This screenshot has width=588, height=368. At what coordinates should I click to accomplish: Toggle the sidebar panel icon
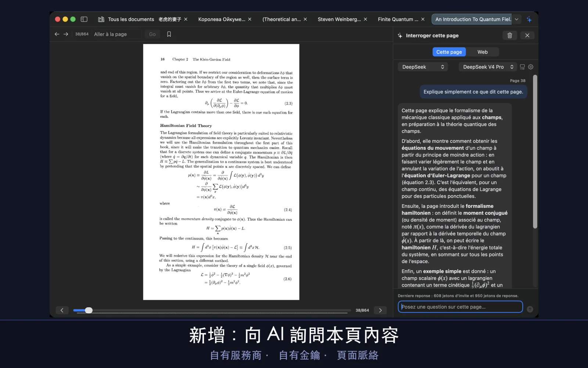(x=84, y=19)
